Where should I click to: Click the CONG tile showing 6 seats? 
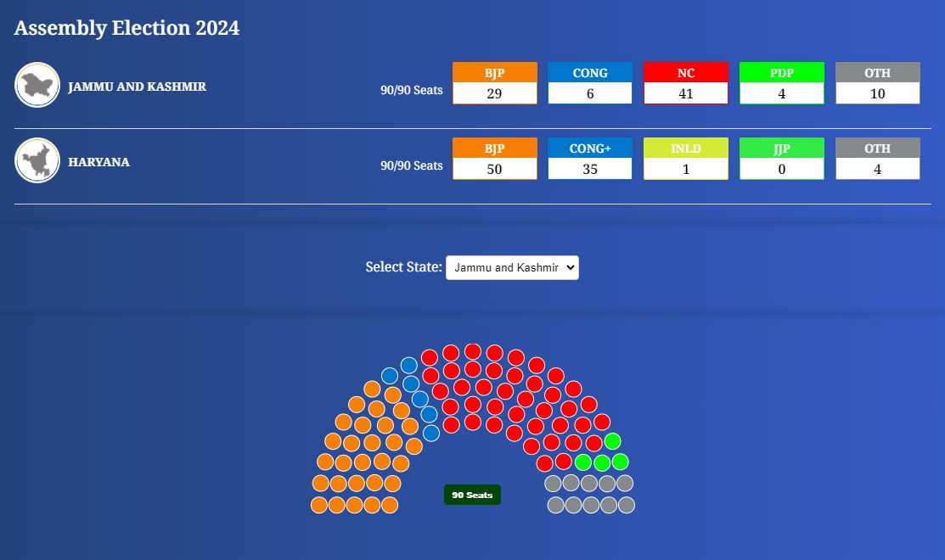click(x=590, y=83)
